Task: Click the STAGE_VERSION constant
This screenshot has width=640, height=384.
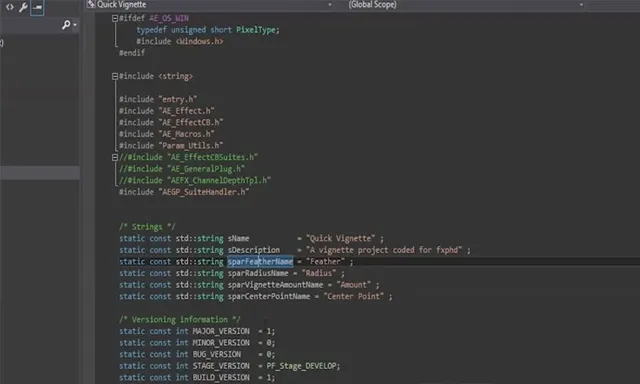Action: 221,366
